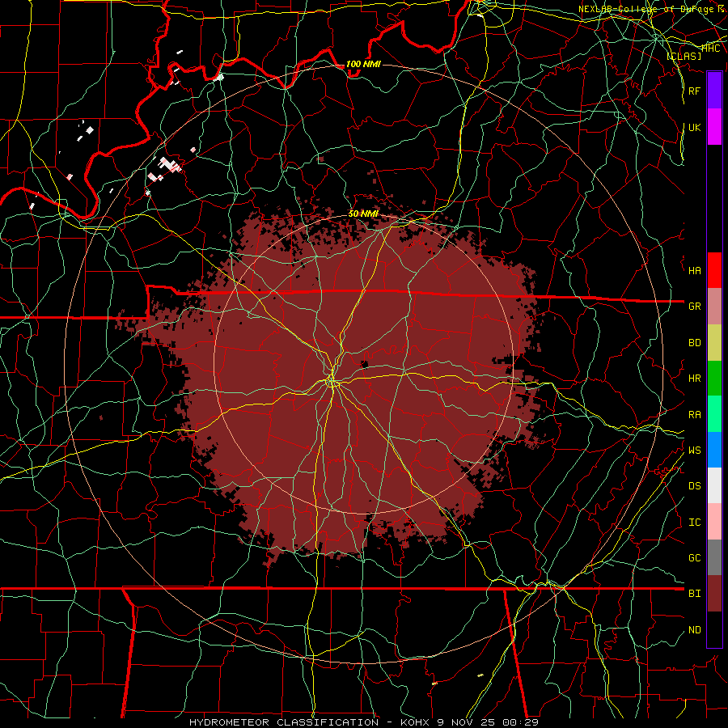Click the HHC product label
This screenshot has height=728, width=728.
click(710, 48)
